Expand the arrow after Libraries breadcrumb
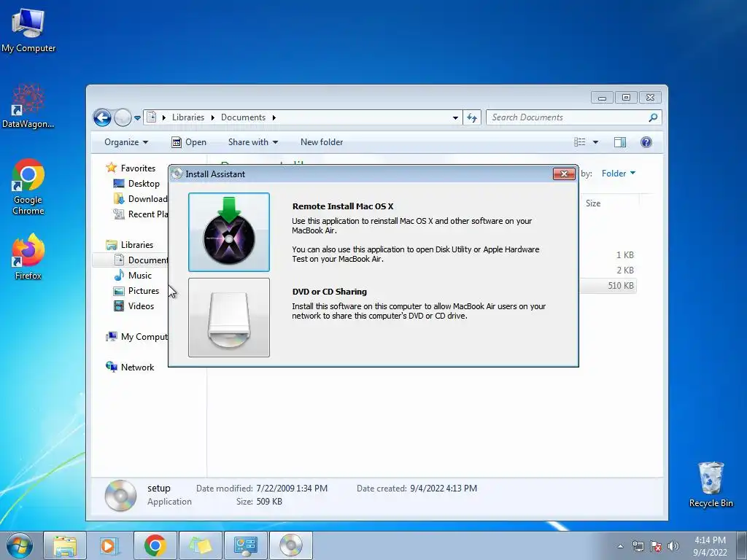747x560 pixels. click(x=212, y=117)
